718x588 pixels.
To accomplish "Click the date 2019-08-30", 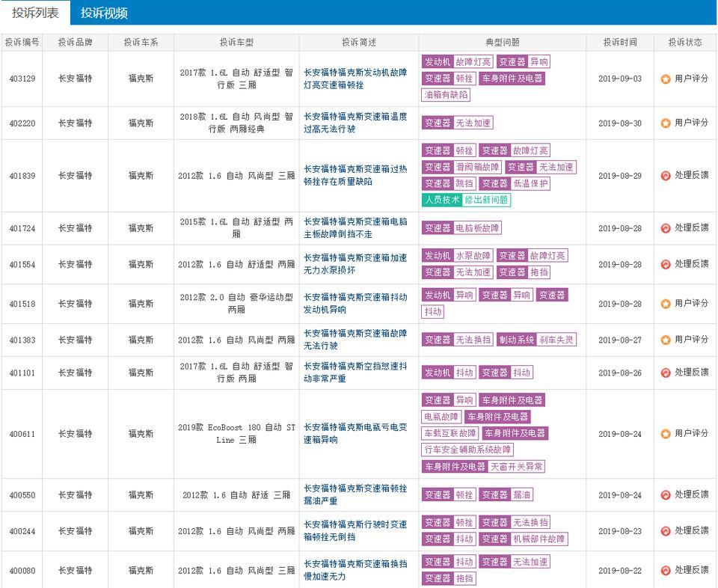I will pyautogui.click(x=620, y=123).
